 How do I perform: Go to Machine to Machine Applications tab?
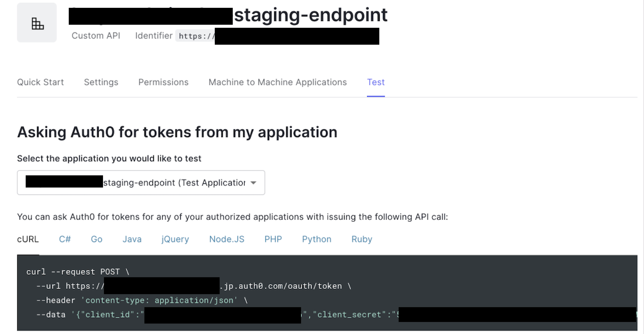pos(278,82)
